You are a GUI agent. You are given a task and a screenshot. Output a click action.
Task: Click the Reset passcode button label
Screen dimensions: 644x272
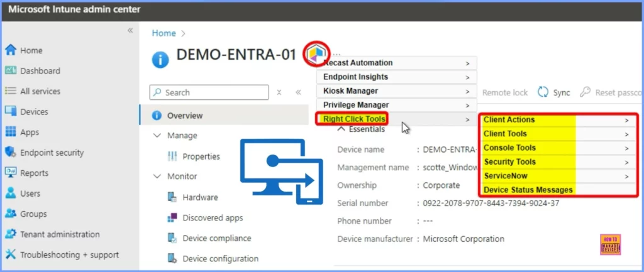pyautogui.click(x=618, y=93)
